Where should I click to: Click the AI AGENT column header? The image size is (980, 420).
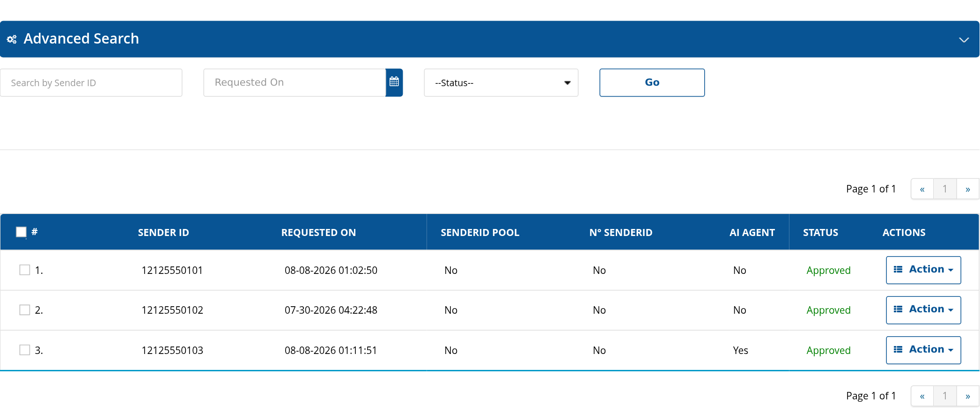[x=752, y=232]
